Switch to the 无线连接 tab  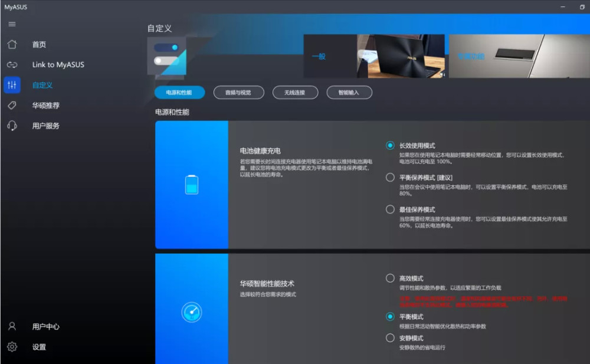295,93
